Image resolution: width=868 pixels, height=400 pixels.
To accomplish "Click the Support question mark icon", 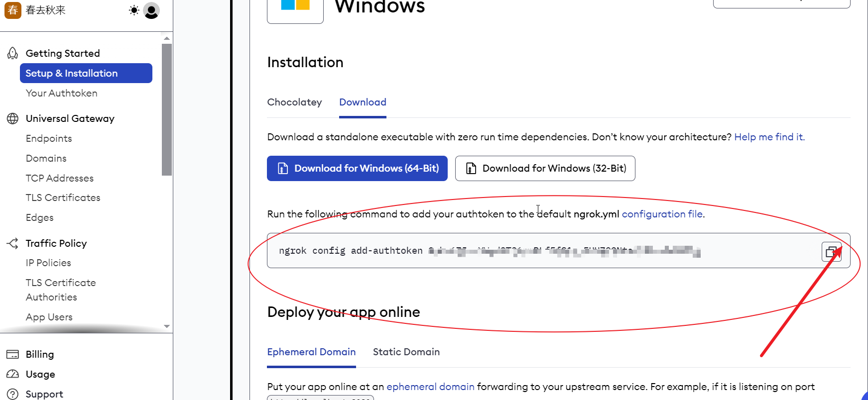I will [x=12, y=394].
